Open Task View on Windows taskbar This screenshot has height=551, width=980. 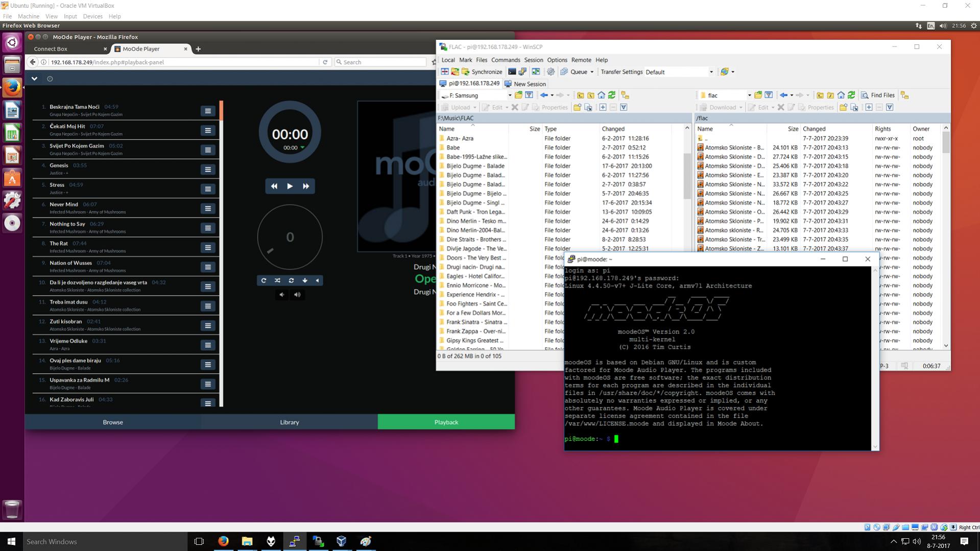click(x=199, y=541)
